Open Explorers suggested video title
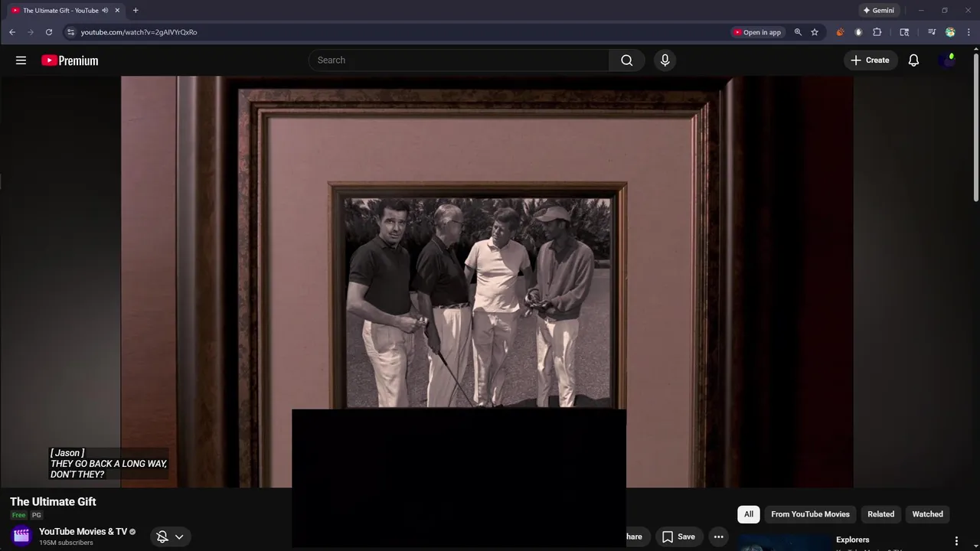Viewport: 980px width, 551px height. tap(852, 540)
